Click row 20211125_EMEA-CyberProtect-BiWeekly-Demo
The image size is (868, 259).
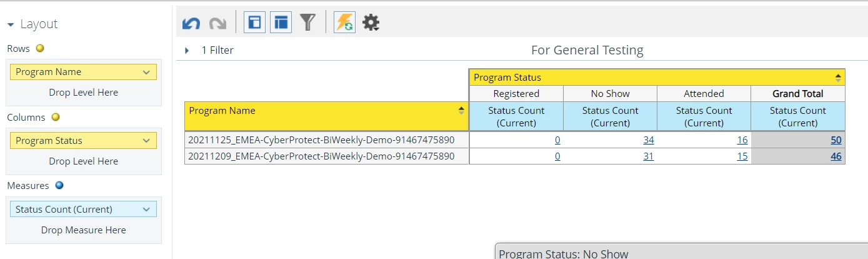tap(327, 140)
